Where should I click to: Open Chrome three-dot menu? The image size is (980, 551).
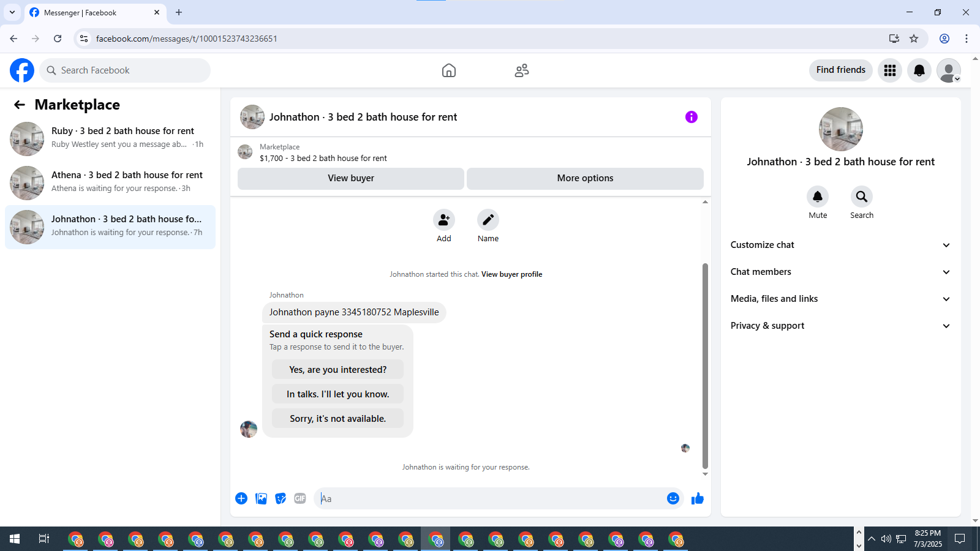click(x=967, y=39)
